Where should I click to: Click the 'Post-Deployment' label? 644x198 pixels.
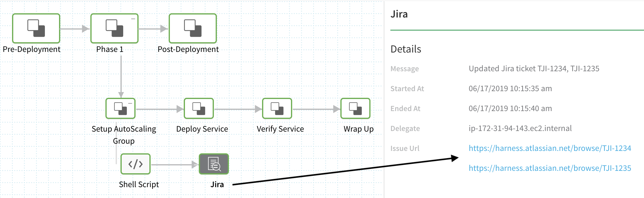(188, 49)
